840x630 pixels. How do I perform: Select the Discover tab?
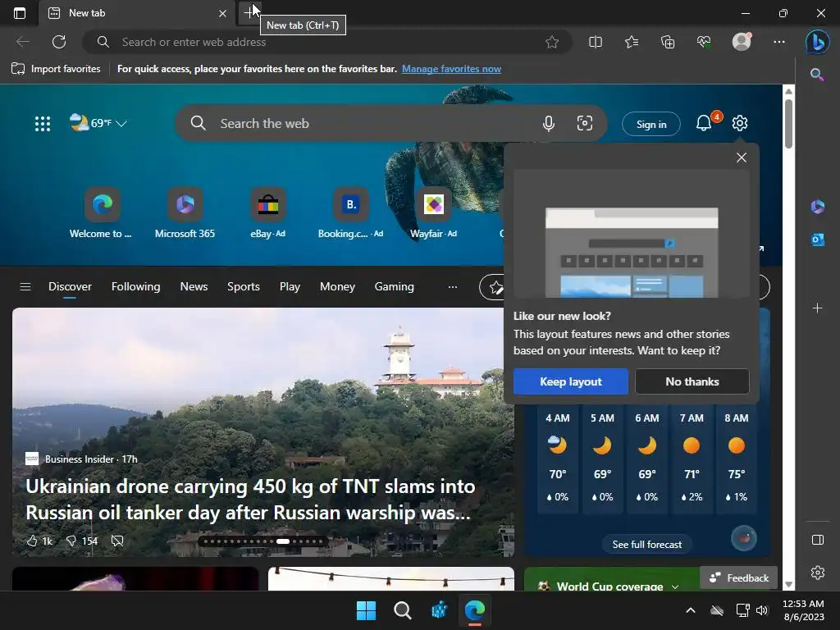[70, 286]
